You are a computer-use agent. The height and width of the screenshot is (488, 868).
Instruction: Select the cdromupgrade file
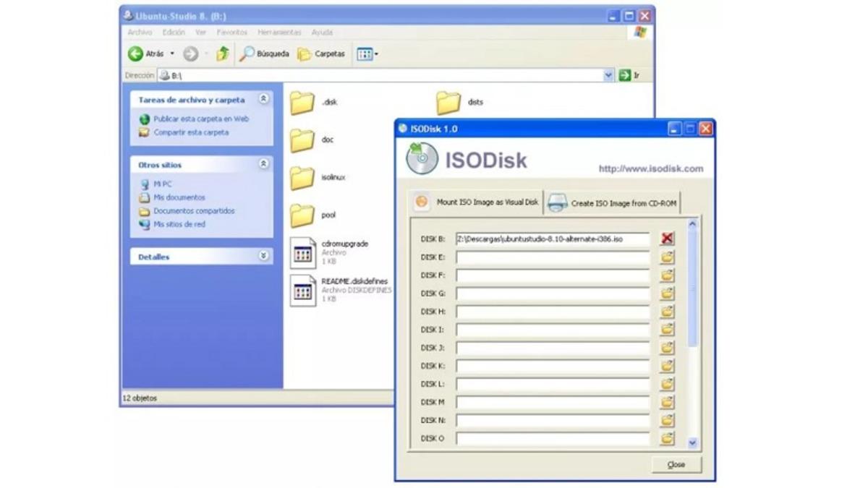click(304, 252)
